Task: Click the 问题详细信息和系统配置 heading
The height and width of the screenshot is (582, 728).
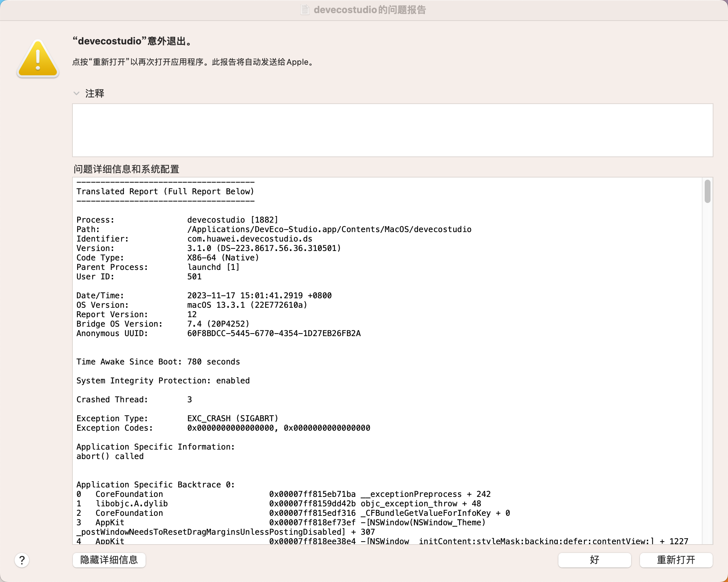Action: [126, 169]
